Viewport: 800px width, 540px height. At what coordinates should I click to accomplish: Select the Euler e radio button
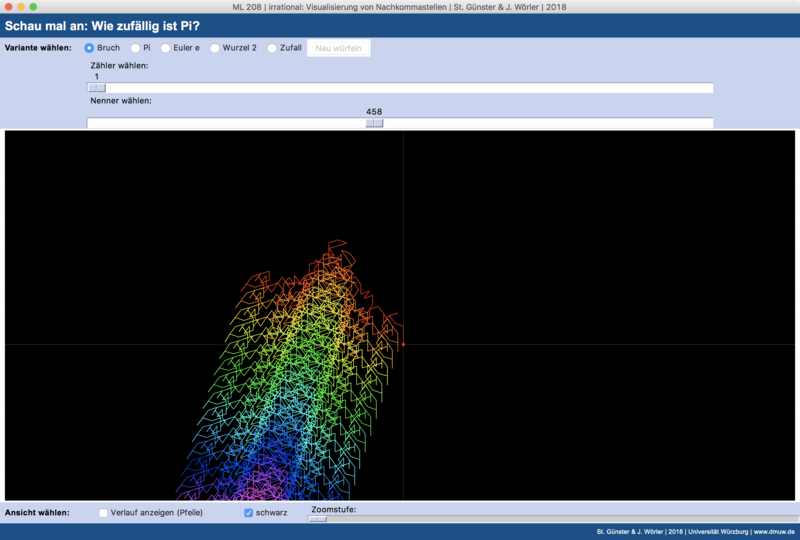click(166, 48)
